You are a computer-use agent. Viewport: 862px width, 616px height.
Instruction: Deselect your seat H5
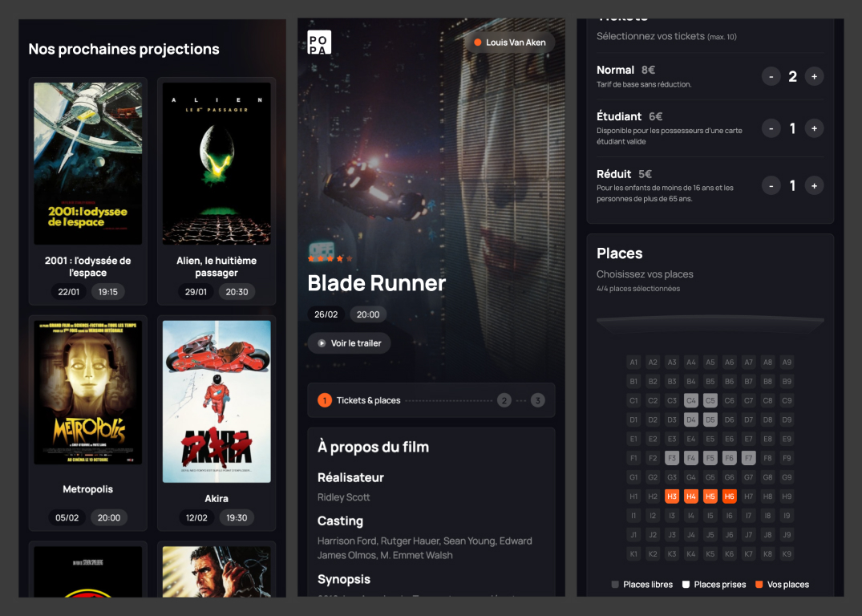click(x=710, y=496)
